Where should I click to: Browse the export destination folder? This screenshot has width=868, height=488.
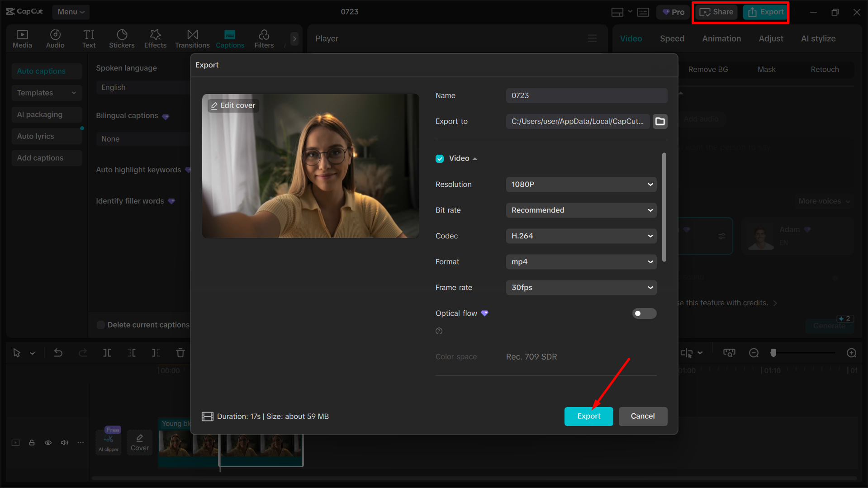[x=660, y=121]
